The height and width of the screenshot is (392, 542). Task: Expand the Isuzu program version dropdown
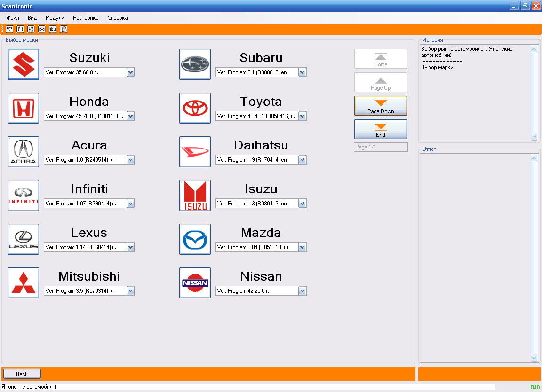302,204
